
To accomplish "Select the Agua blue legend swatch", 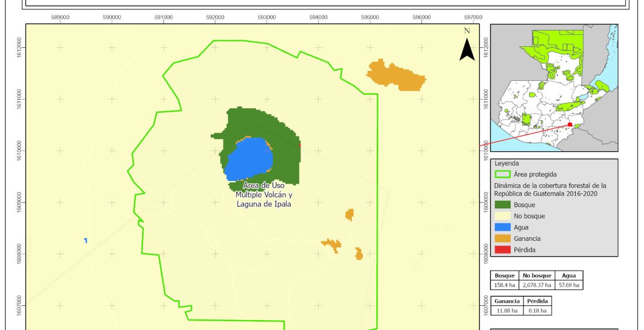I will pyautogui.click(x=502, y=227).
